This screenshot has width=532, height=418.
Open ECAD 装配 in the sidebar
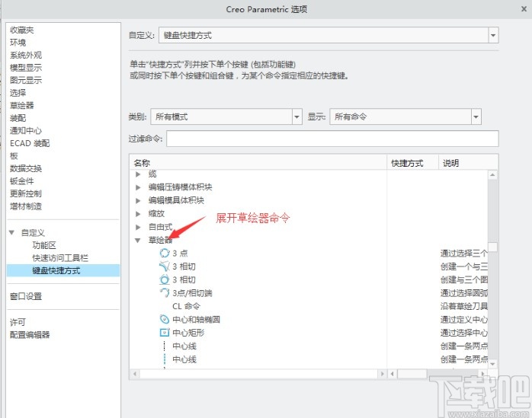point(30,143)
